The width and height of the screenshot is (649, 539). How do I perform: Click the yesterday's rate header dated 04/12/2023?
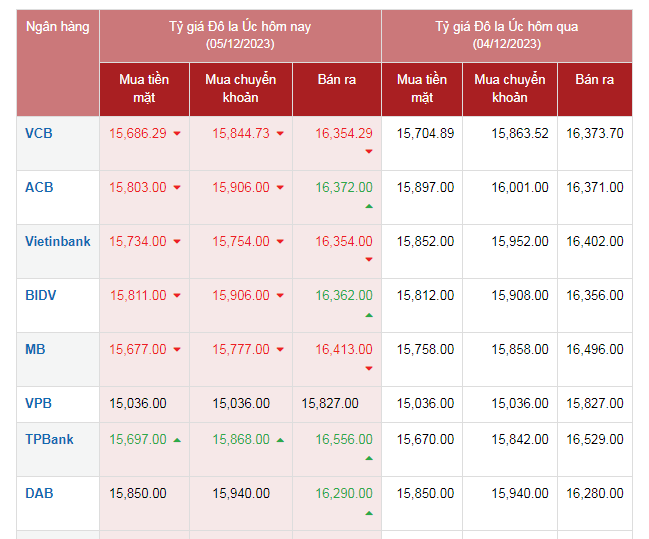(x=506, y=35)
